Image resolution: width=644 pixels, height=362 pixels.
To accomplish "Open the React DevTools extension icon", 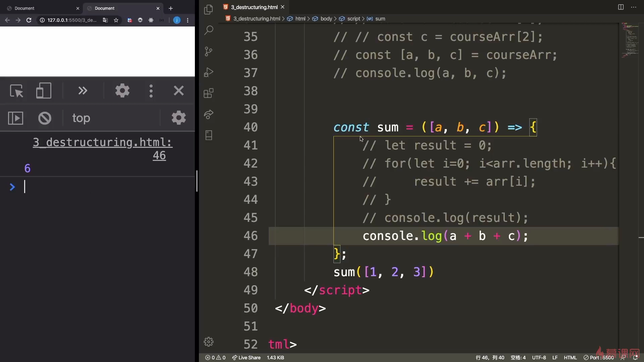I will point(151,20).
